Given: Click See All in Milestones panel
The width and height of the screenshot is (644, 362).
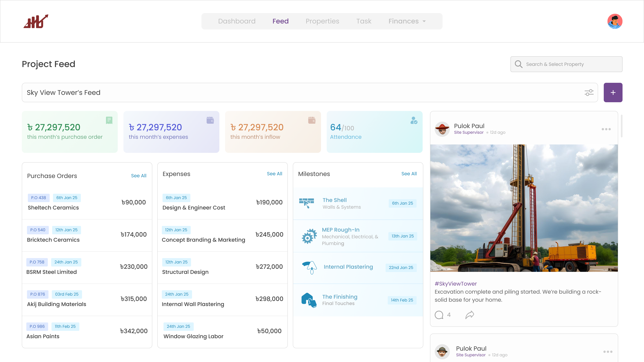Looking at the screenshot, I should coord(409,174).
